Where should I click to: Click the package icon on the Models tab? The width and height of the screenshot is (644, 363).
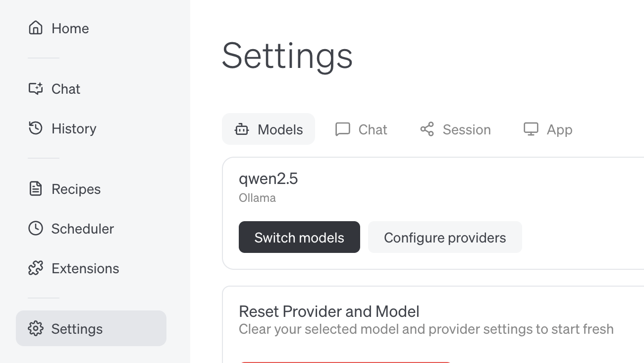241,129
